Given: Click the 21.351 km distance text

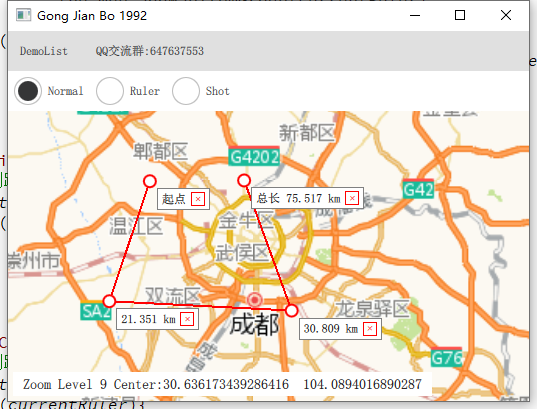Looking at the screenshot, I should click(x=148, y=319).
